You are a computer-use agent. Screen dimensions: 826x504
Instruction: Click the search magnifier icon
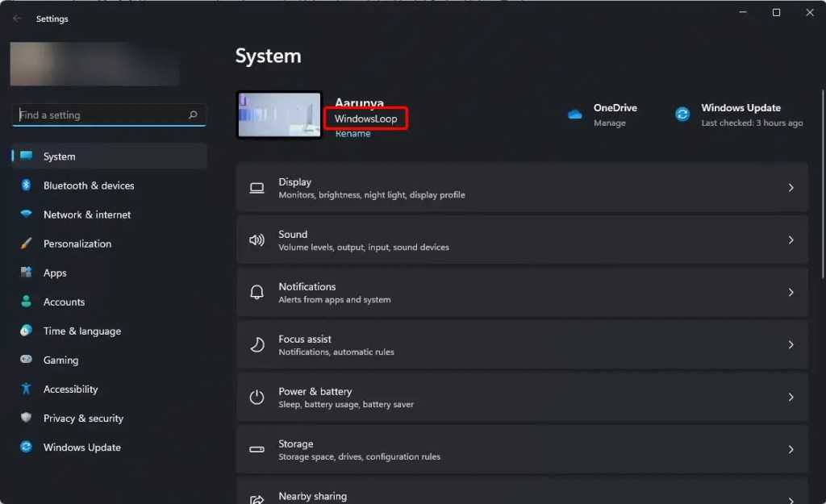pos(193,115)
